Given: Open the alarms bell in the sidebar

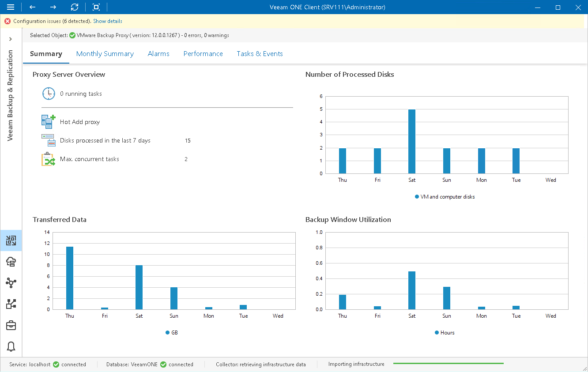Looking at the screenshot, I should click(11, 346).
